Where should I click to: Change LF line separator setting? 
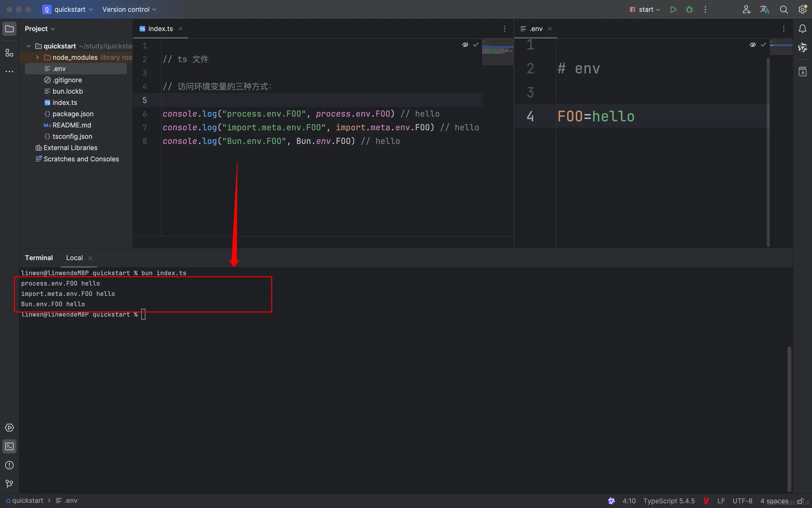[x=721, y=500]
